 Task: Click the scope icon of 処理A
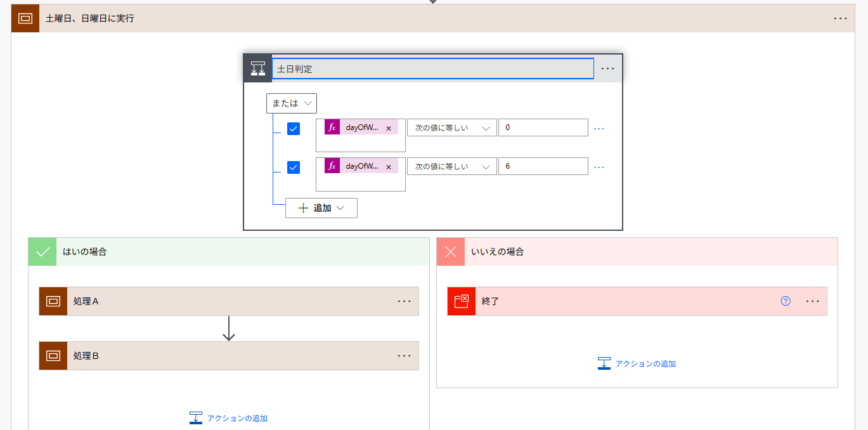coord(53,301)
